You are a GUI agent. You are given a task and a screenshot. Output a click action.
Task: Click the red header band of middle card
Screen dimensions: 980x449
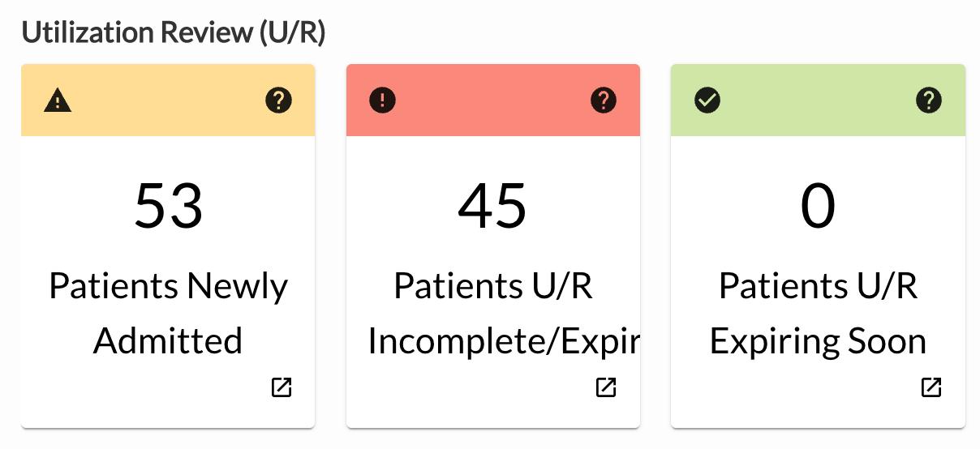click(493, 100)
